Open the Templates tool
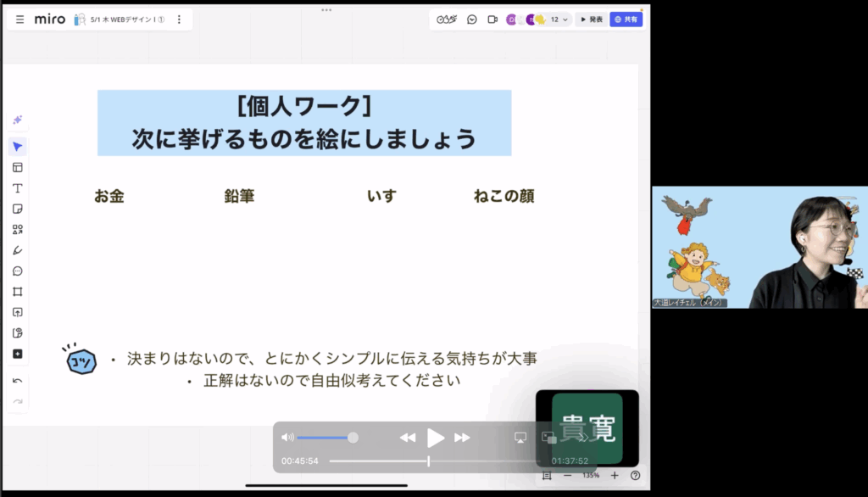The width and height of the screenshot is (868, 497). coord(17,167)
